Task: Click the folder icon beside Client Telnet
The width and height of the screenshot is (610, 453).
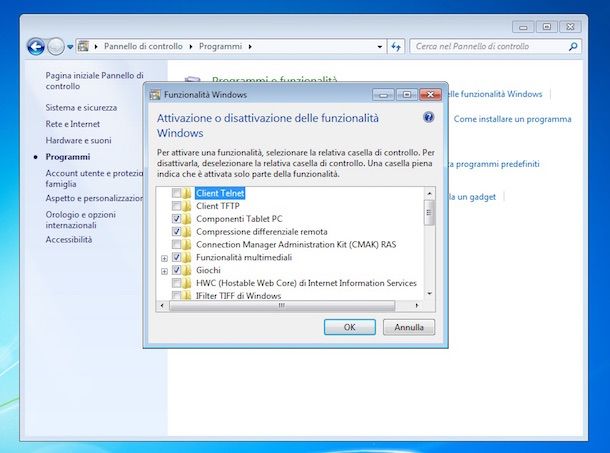Action: pos(187,193)
